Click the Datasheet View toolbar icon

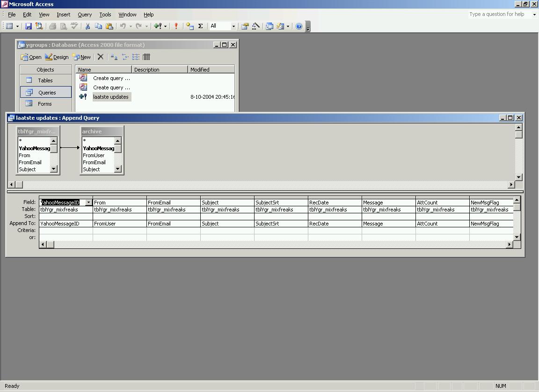10,26
